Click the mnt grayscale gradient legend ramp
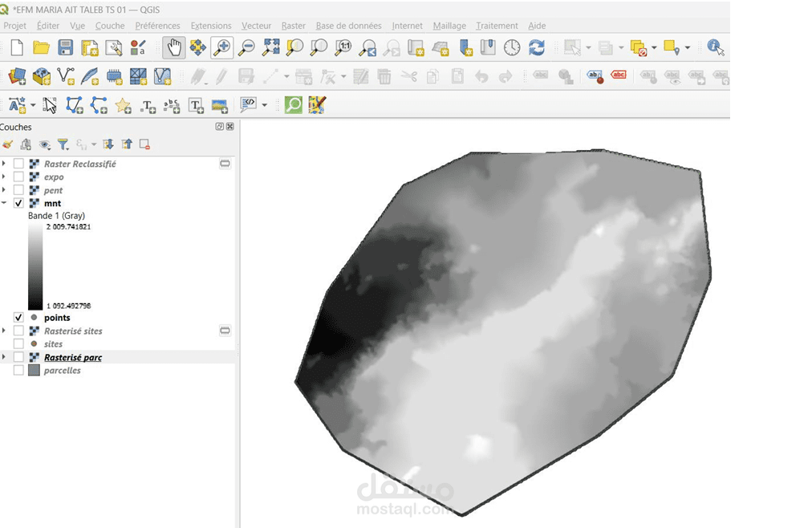Viewport: 812px width, 528px height. (x=35, y=266)
